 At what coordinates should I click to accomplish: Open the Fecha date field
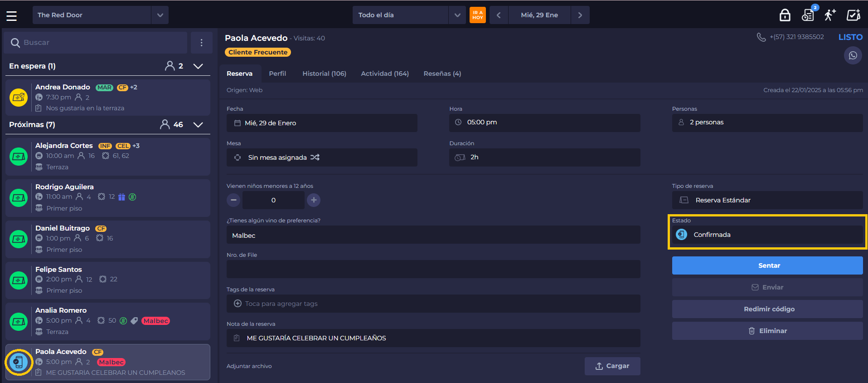322,123
